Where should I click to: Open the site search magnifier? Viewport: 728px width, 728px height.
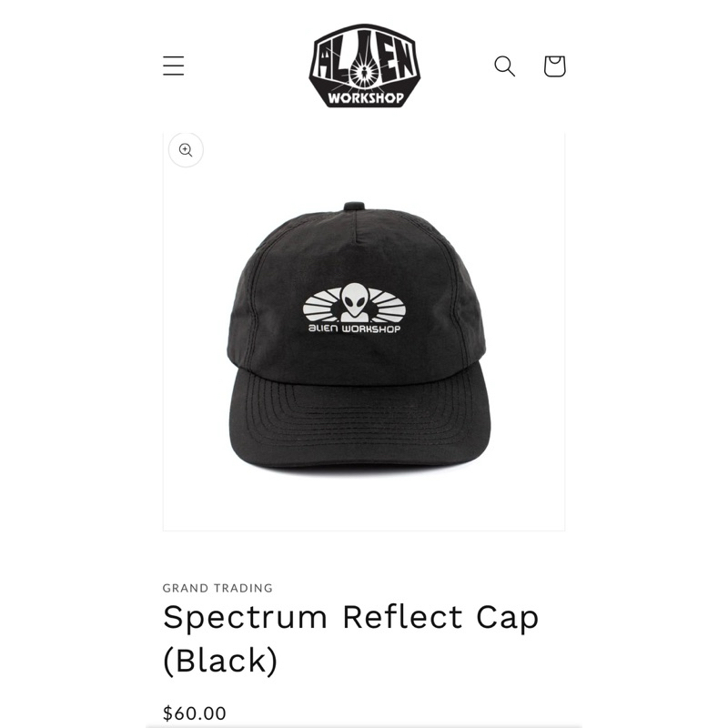[504, 66]
